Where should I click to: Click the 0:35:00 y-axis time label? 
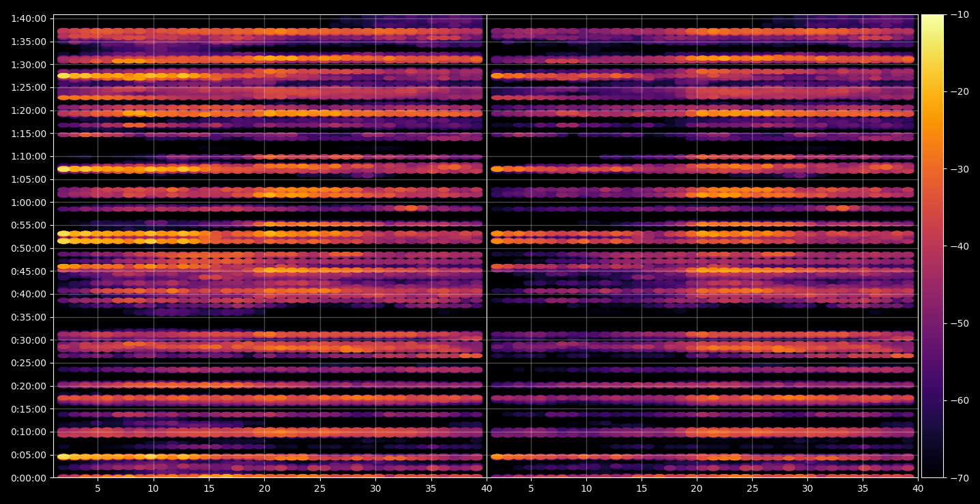point(29,317)
